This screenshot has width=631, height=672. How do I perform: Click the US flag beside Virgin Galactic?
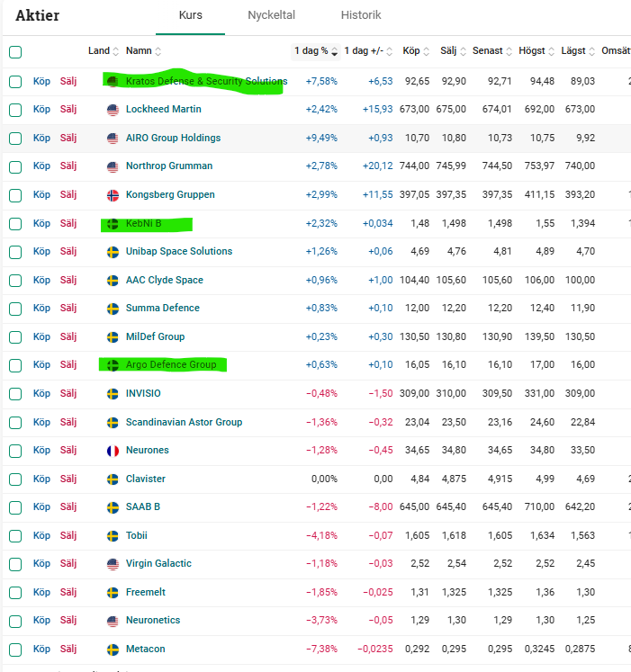pyautogui.click(x=113, y=564)
